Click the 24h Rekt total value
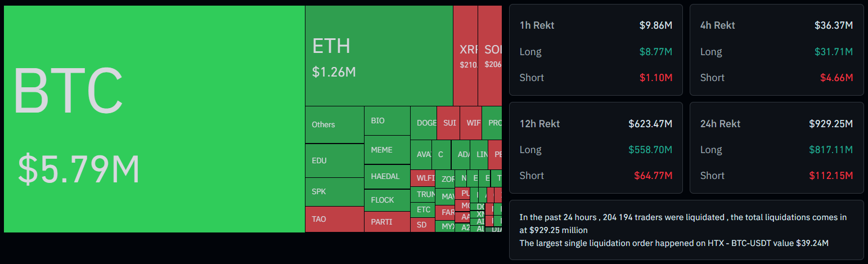 coord(830,124)
